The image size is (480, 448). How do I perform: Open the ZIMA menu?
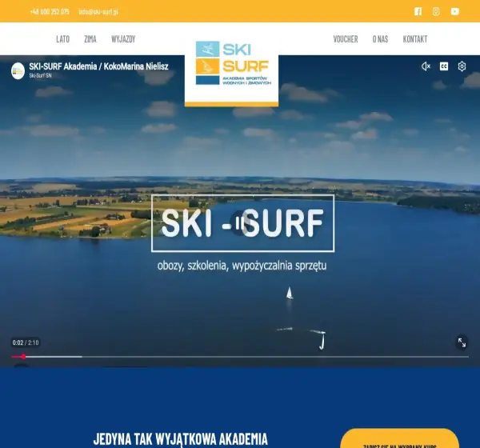point(90,39)
